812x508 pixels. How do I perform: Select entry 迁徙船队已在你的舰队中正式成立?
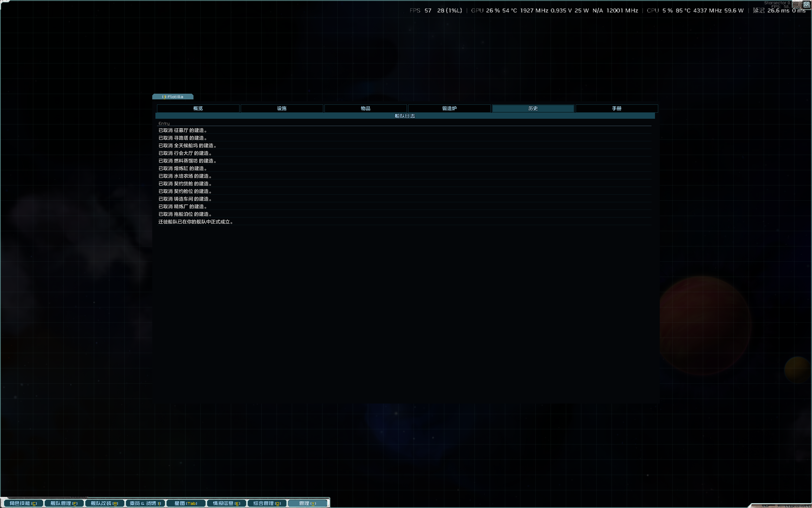tap(405, 221)
